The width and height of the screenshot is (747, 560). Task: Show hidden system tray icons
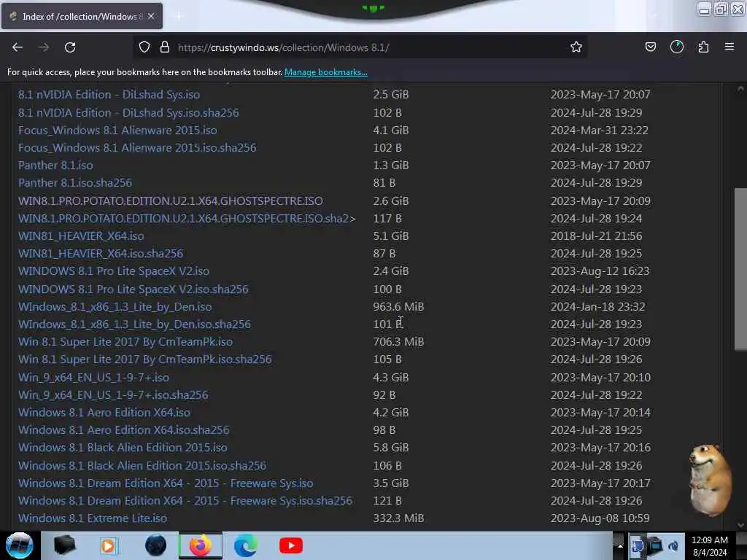[620, 545]
